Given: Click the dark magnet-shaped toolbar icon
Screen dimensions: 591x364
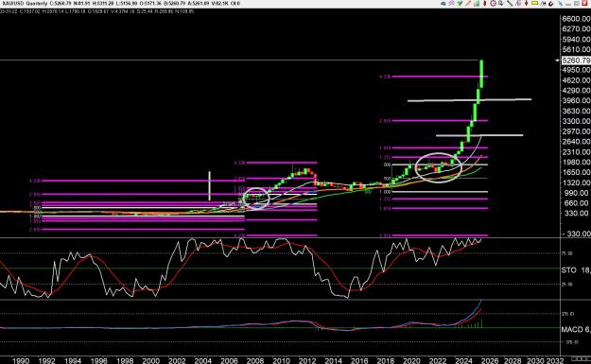Looking at the screenshot, I should pos(550,4).
